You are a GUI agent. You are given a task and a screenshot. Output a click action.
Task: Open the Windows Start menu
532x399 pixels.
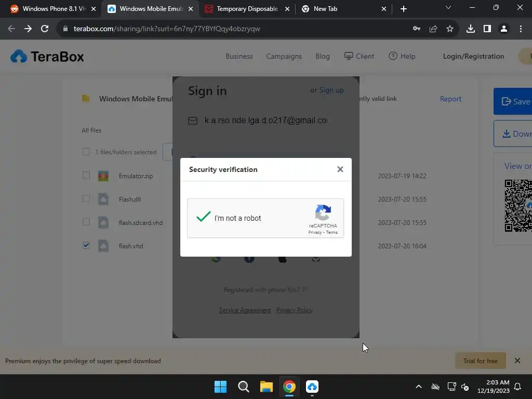(220, 387)
